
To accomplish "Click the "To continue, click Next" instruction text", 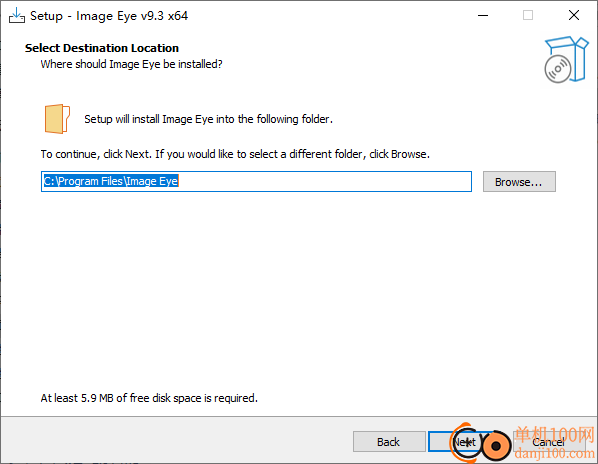I will 235,154.
